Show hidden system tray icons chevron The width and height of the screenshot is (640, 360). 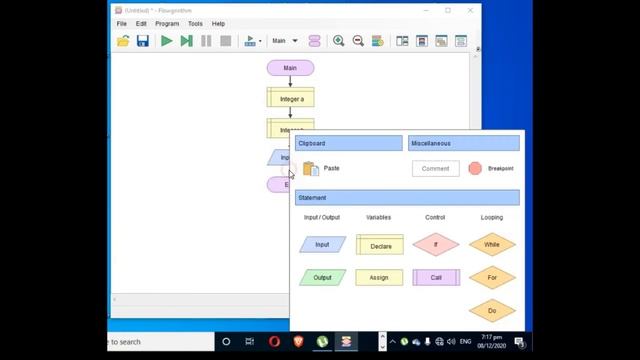pyautogui.click(x=392, y=342)
